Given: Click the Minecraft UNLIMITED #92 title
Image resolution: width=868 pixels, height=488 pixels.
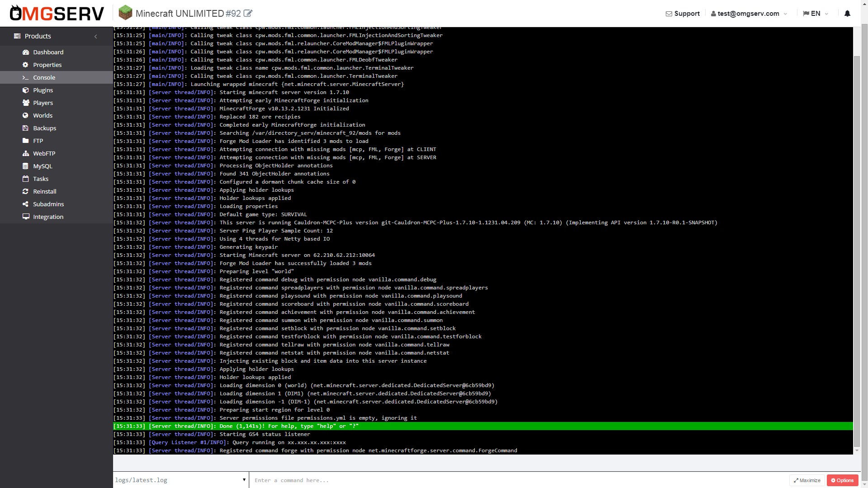Looking at the screenshot, I should pyautogui.click(x=188, y=14).
